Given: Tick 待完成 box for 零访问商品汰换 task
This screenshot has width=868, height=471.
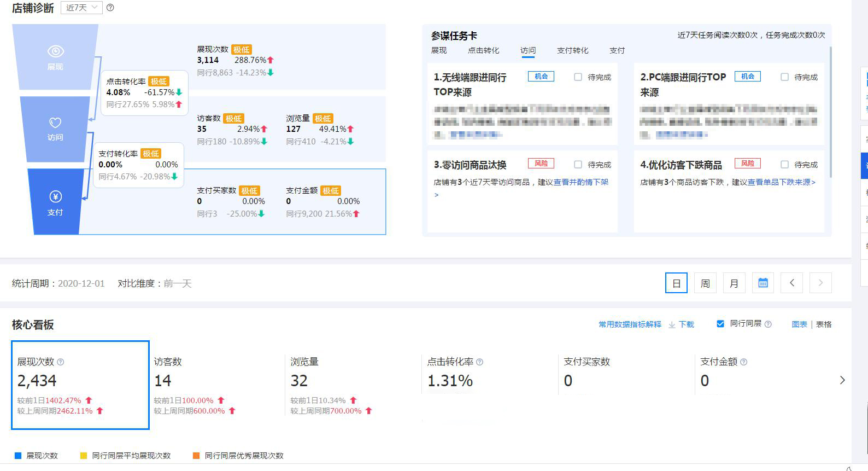Looking at the screenshot, I should click(578, 165).
